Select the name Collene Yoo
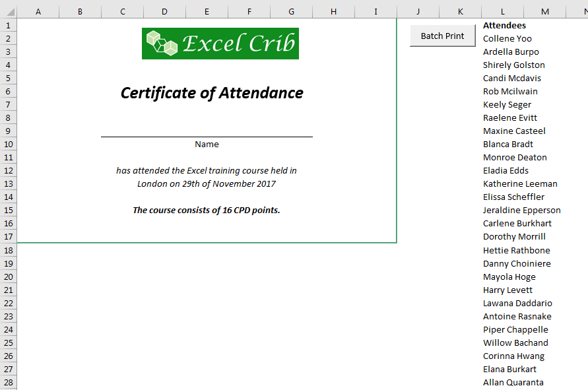Image resolution: width=588 pixels, height=390 pixels. (507, 38)
